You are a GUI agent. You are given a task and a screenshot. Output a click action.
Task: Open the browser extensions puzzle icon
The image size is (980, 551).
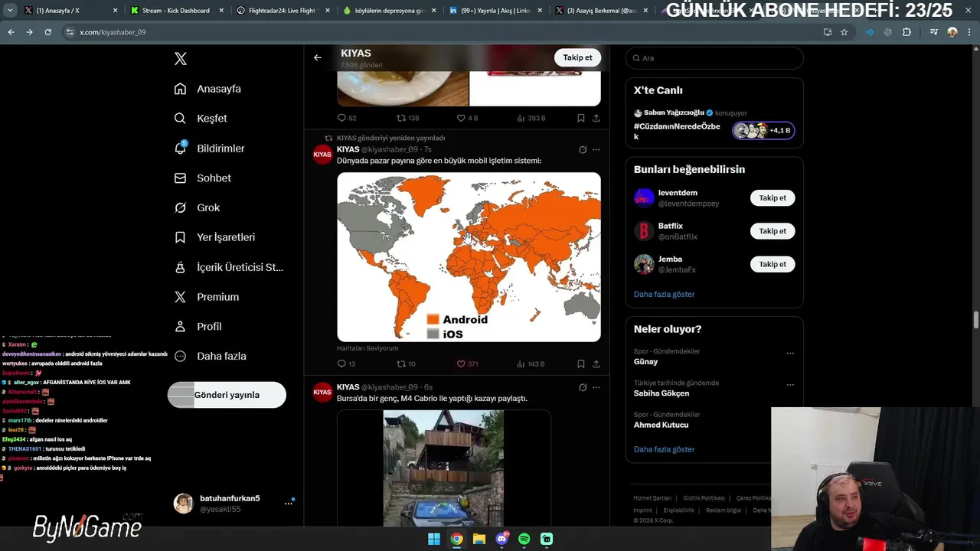click(907, 32)
